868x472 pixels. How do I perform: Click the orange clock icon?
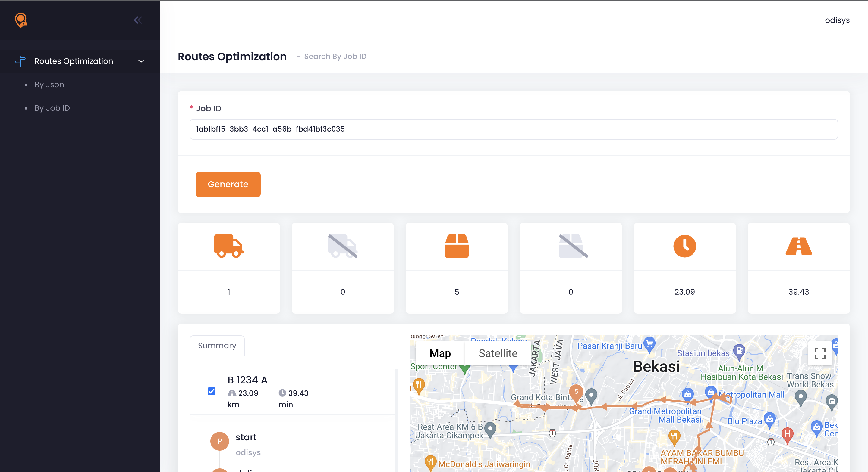click(x=684, y=246)
